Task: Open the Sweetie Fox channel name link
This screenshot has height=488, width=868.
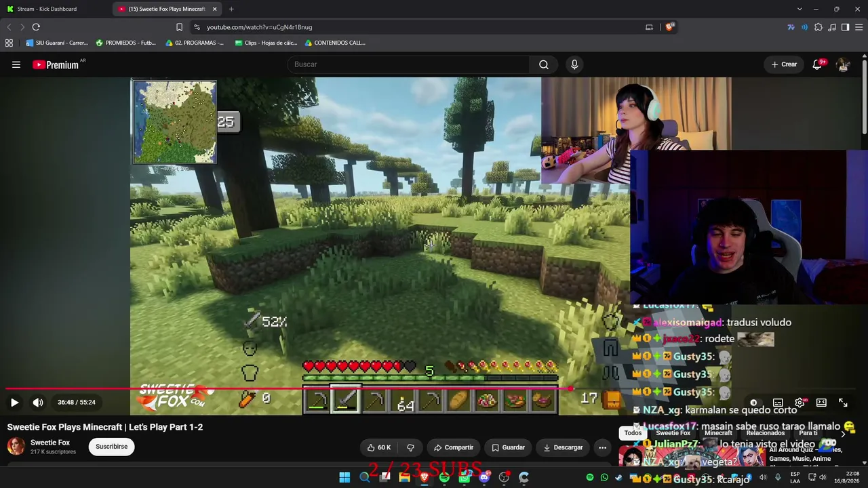Action: pos(50,443)
